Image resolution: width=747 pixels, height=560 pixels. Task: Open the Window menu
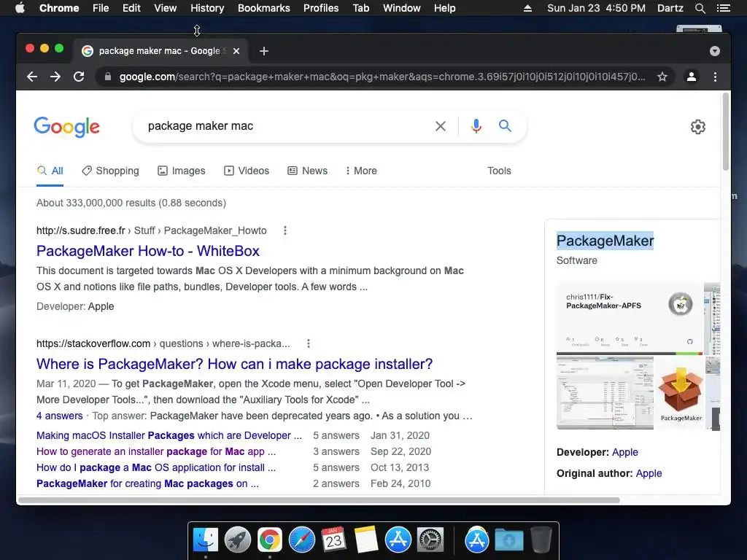[x=402, y=8]
